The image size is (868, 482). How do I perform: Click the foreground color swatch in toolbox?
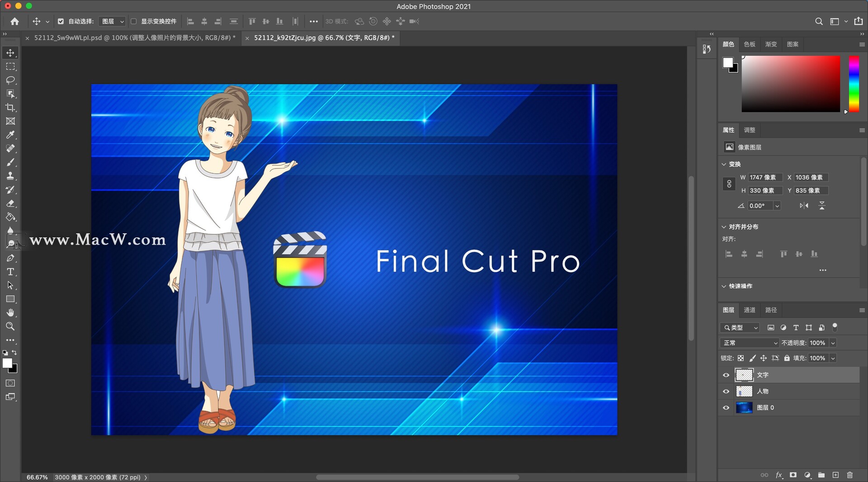click(7, 363)
